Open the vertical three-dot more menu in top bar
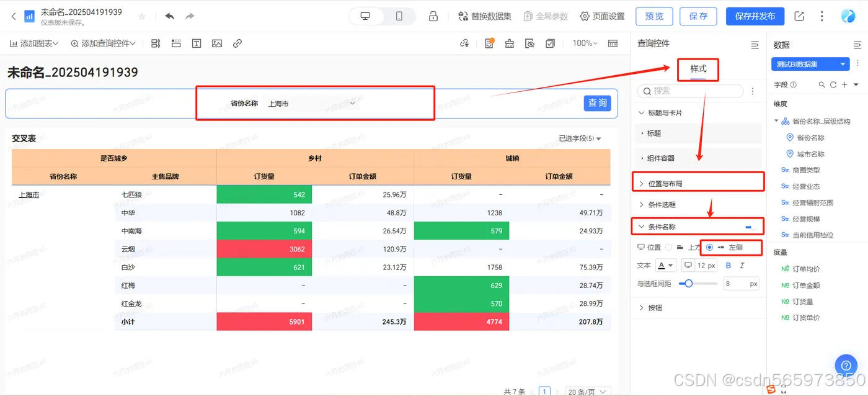Viewport: 868px width, 396px height. click(x=822, y=16)
